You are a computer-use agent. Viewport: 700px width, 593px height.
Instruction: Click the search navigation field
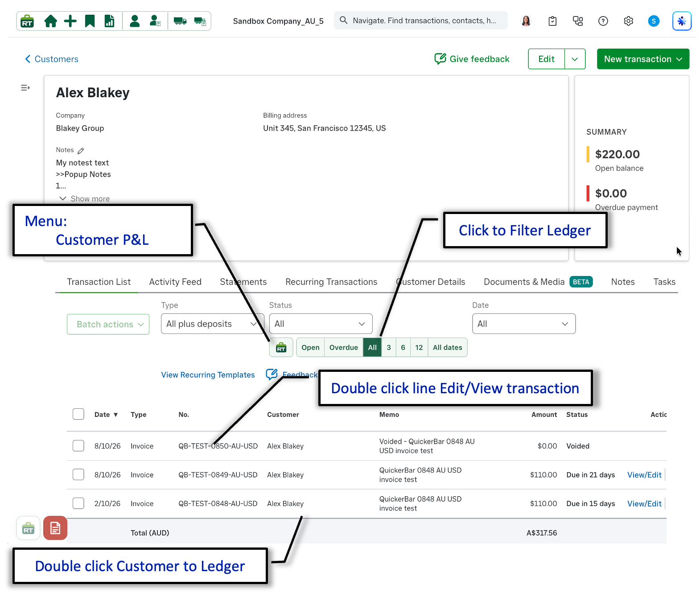pos(420,21)
